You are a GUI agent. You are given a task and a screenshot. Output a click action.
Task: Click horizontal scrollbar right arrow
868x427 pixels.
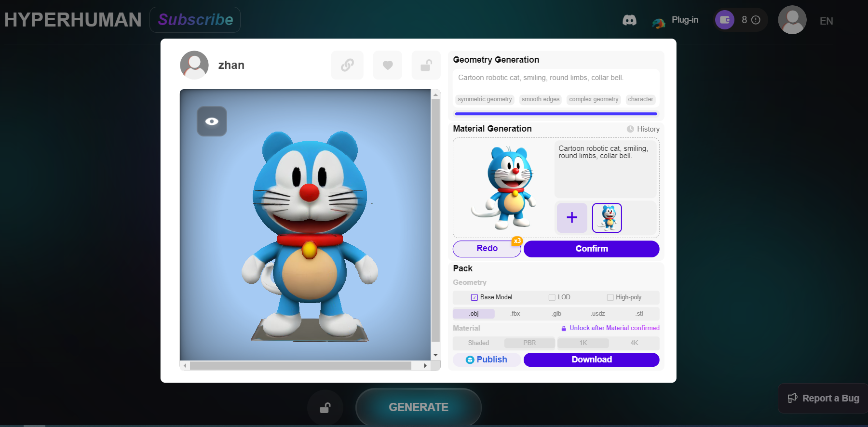(x=425, y=366)
